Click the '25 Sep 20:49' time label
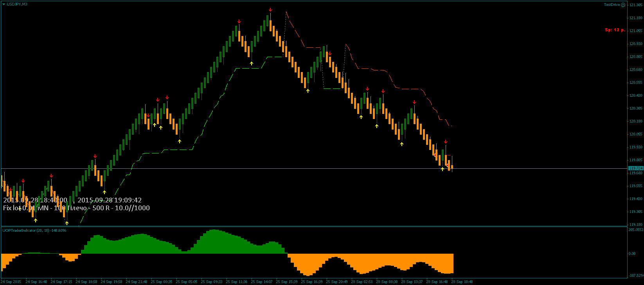Screen dimensions: 644x285 [337, 282]
